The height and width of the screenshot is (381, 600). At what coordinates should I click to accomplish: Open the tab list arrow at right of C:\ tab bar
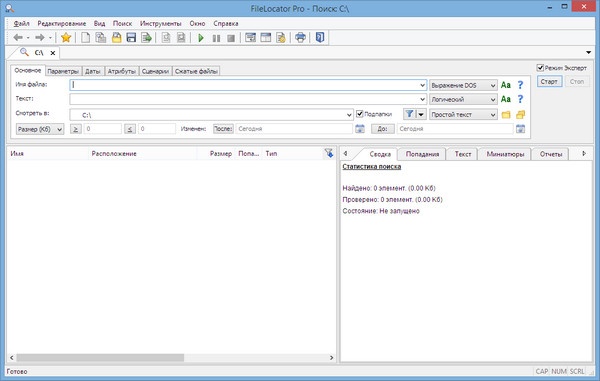pyautogui.click(x=589, y=52)
